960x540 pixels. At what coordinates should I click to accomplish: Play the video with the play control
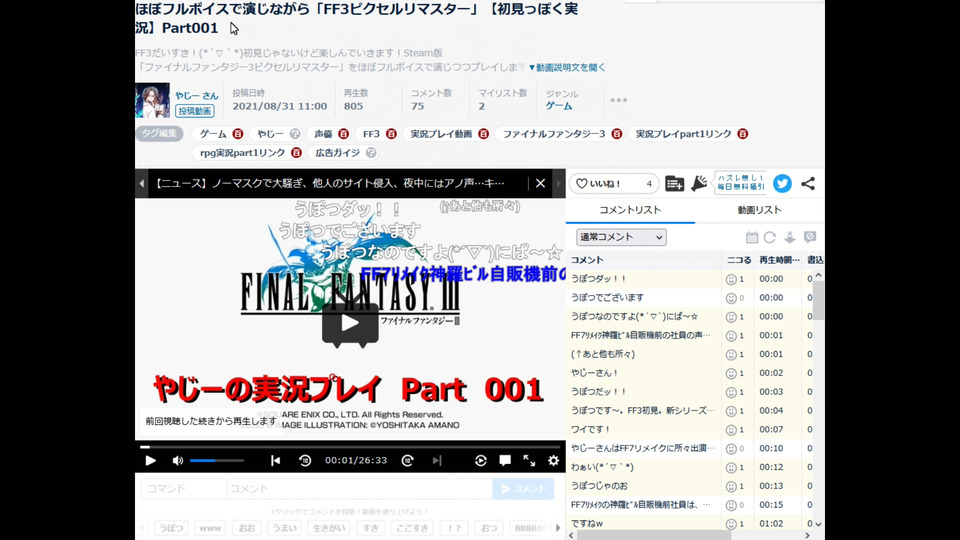[150, 460]
